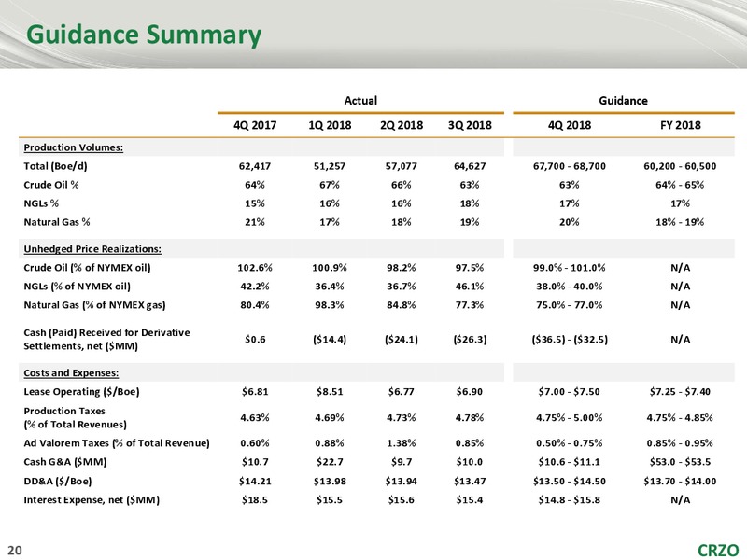Click the $7.25 - $7.40 guidance range
Screen dimensions: 747x560
click(x=680, y=392)
